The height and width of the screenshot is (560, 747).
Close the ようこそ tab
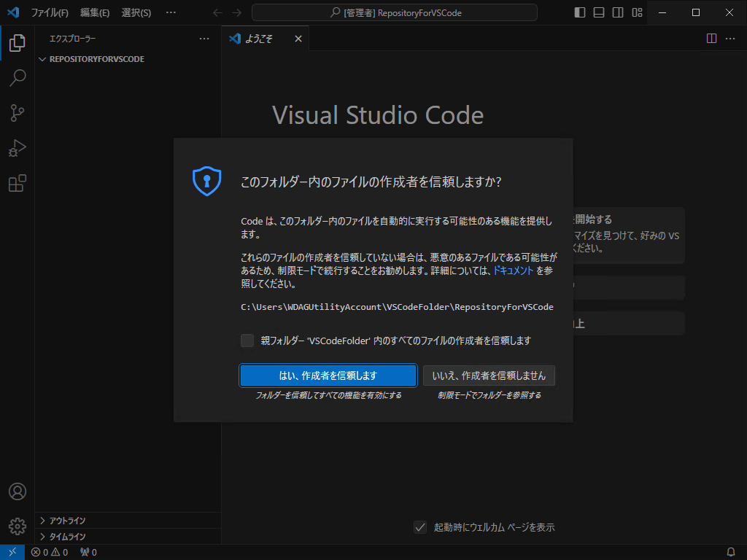(298, 39)
